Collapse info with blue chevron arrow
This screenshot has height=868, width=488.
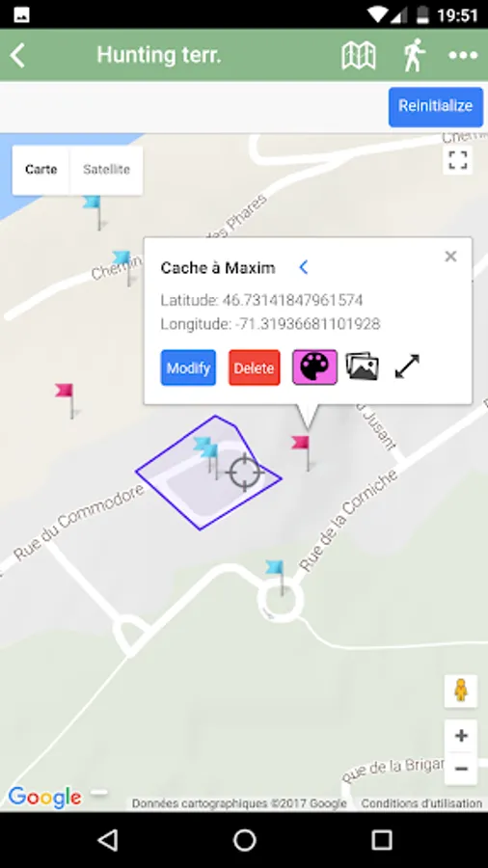(303, 267)
